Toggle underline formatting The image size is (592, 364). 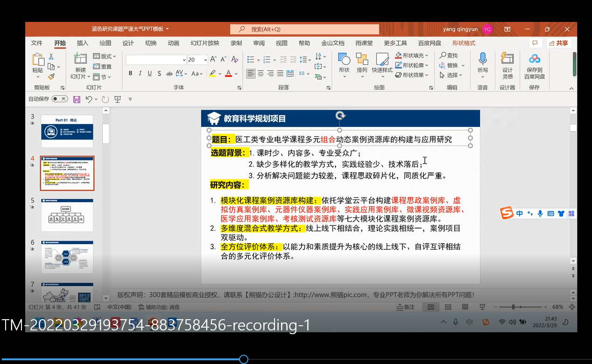149,73
